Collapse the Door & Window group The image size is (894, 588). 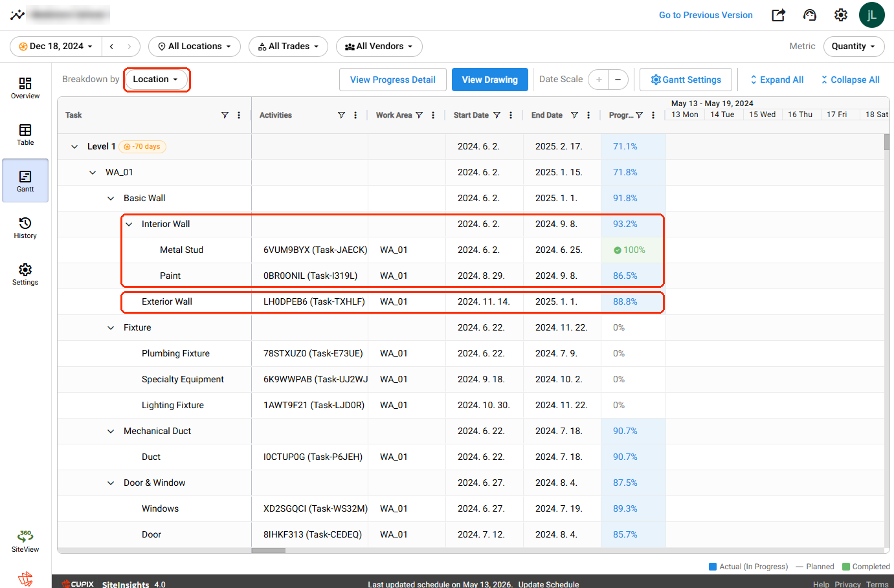coord(111,483)
